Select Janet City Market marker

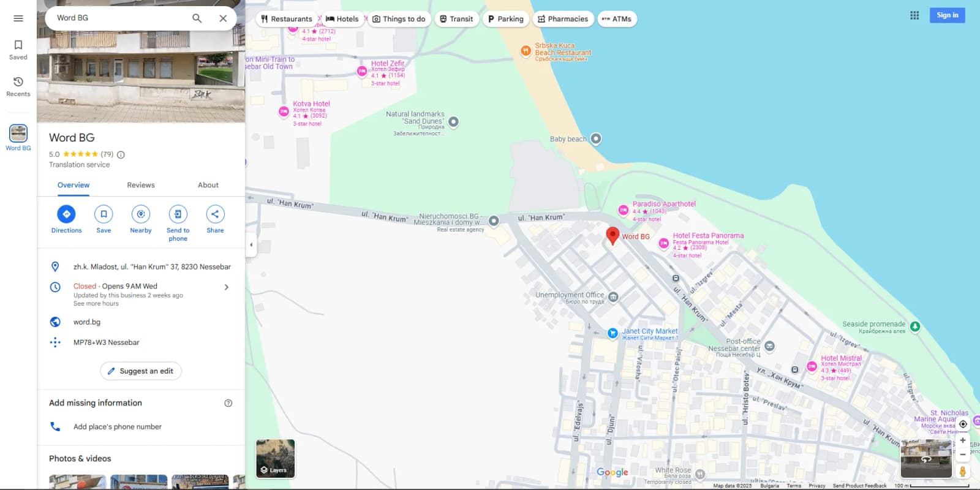tap(612, 333)
